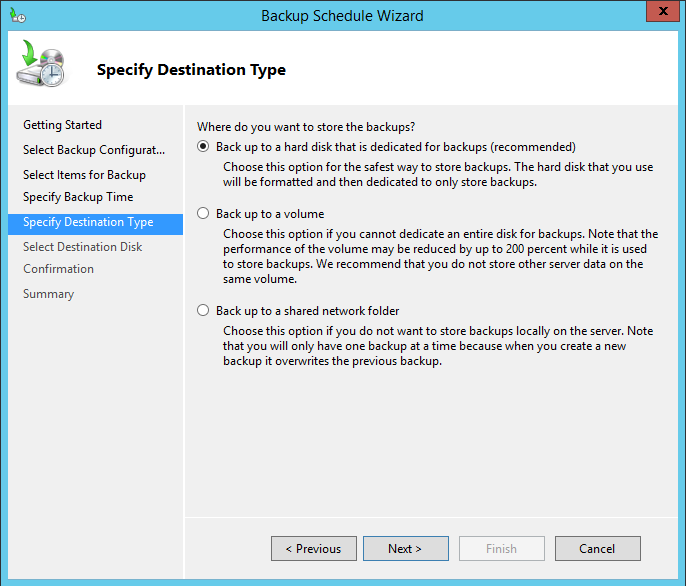
Task: Select Back up to a volume
Action: (203, 214)
